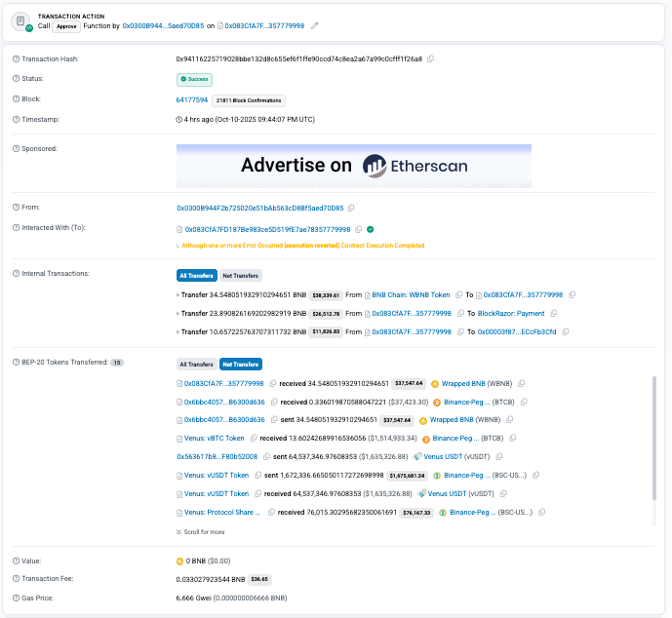This screenshot has height=618, width=672.
Task: Select All Transfers in Internal Transactions
Action: click(x=197, y=276)
